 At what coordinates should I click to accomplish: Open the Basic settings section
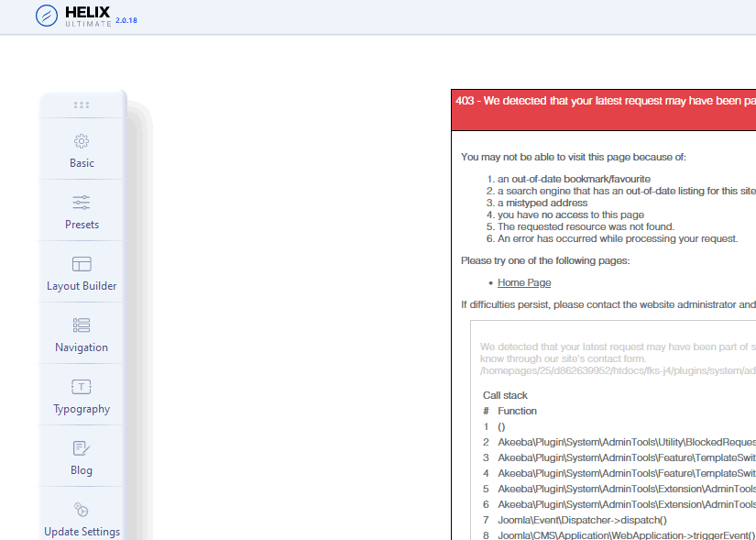[x=82, y=163]
